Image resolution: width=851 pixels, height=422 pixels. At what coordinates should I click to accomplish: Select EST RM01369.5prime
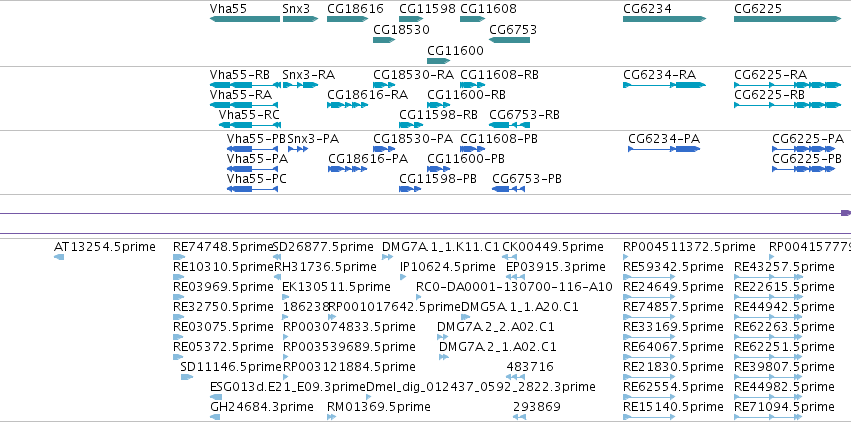click(332, 417)
